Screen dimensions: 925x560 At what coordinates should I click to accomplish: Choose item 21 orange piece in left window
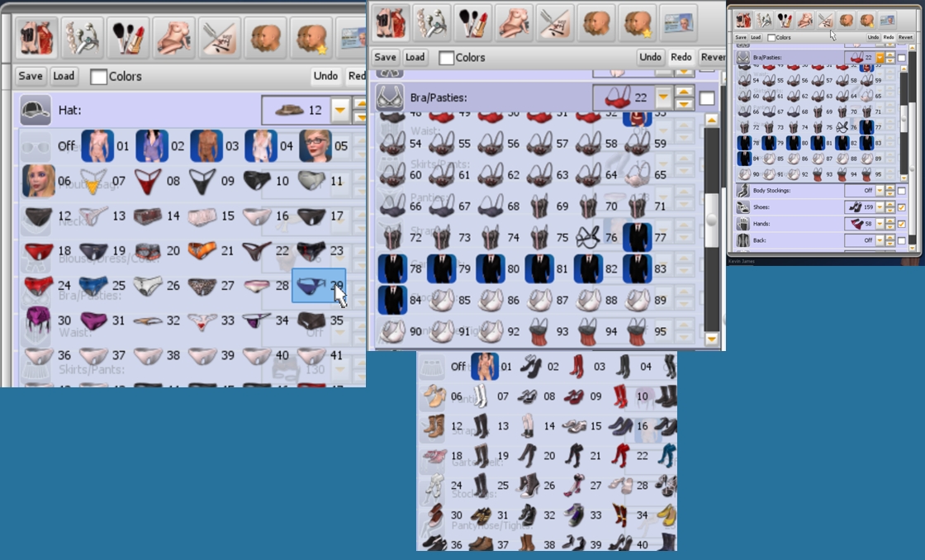pyautogui.click(x=202, y=250)
